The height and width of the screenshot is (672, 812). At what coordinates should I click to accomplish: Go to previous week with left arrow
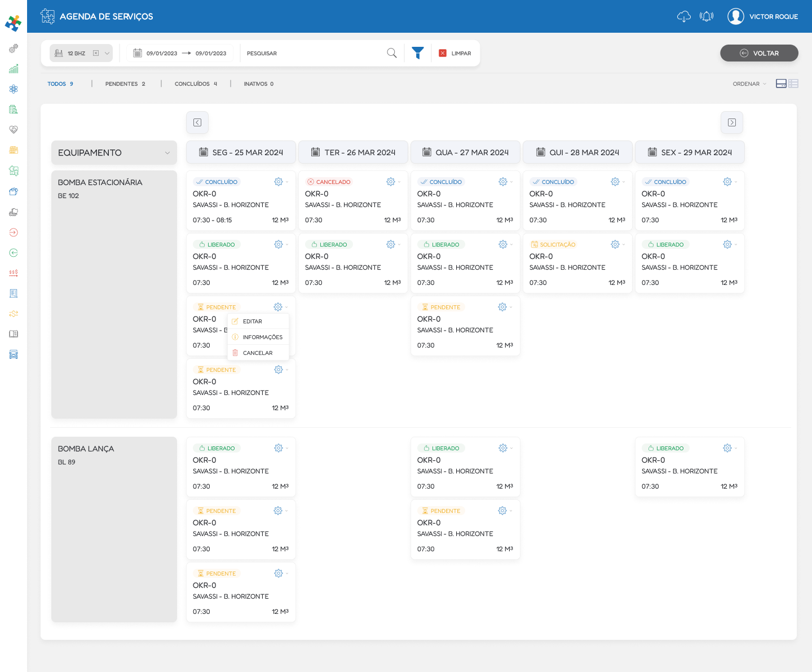point(197,122)
